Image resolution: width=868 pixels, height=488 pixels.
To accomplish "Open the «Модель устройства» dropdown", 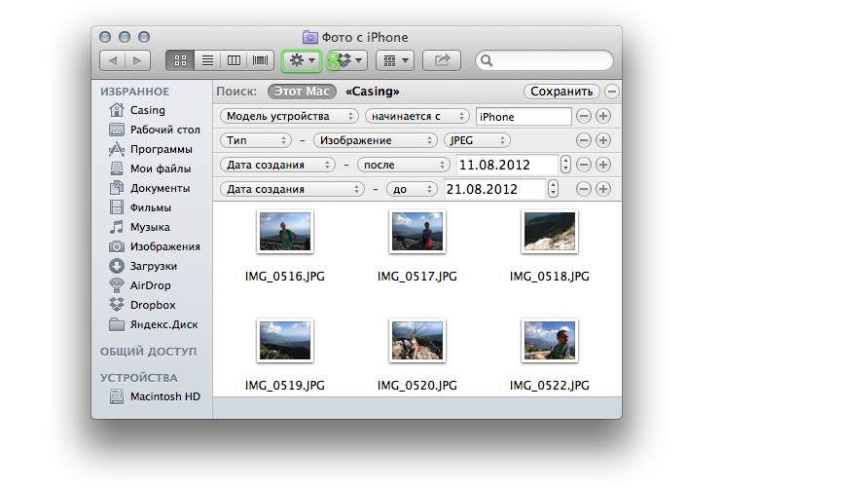I will click(x=290, y=117).
